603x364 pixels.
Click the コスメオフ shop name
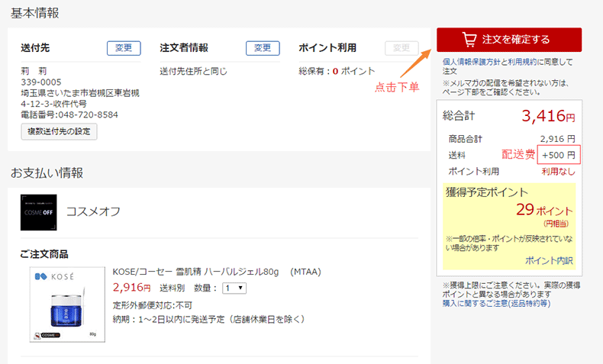click(x=93, y=211)
